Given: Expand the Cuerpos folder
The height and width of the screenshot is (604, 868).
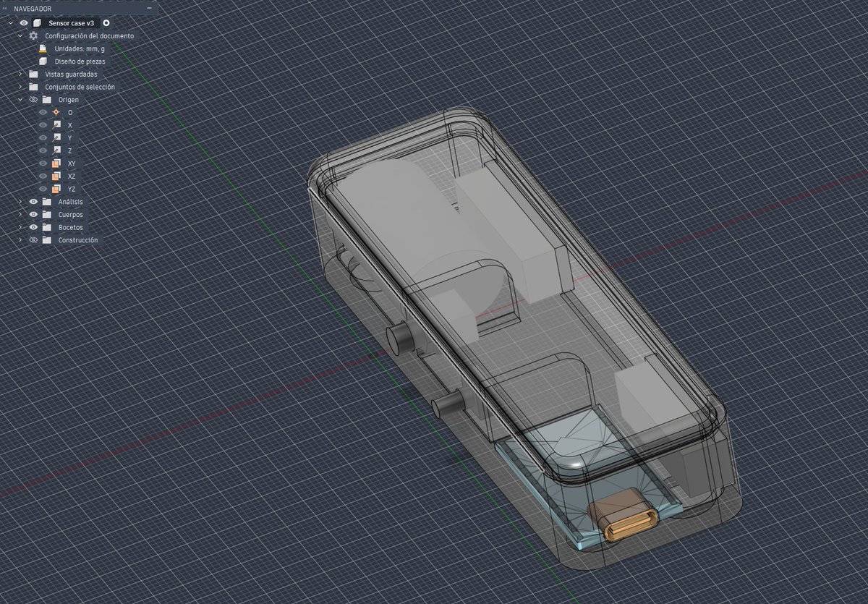Looking at the screenshot, I should tap(20, 215).
